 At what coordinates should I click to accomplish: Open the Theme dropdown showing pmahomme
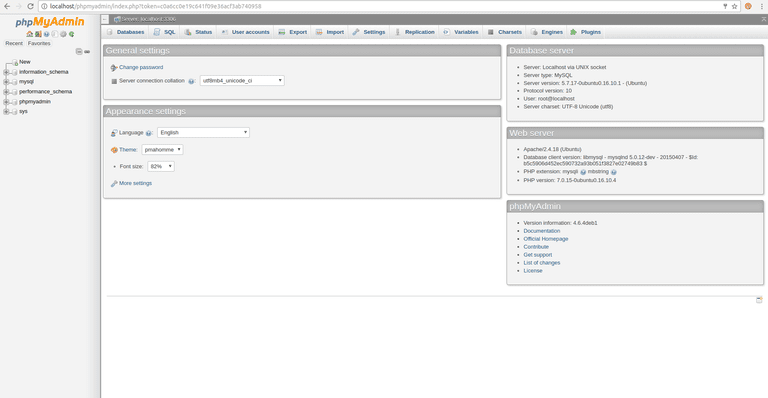pyautogui.click(x=162, y=150)
